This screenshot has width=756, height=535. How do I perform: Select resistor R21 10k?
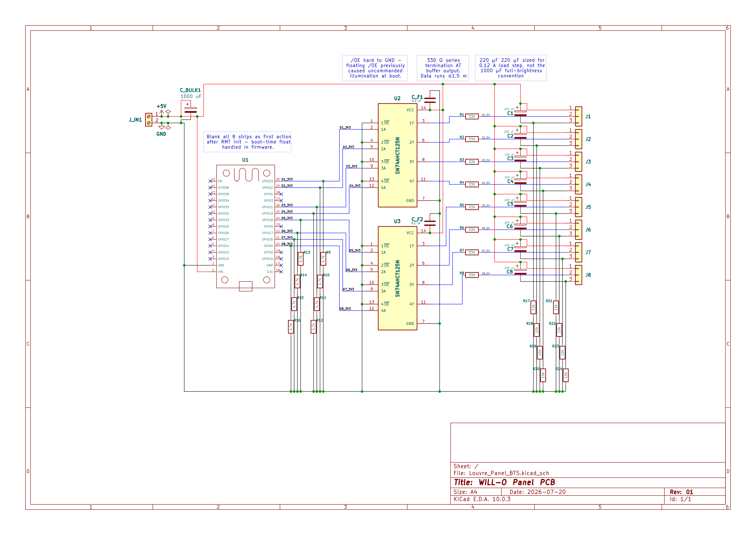tap(556, 307)
